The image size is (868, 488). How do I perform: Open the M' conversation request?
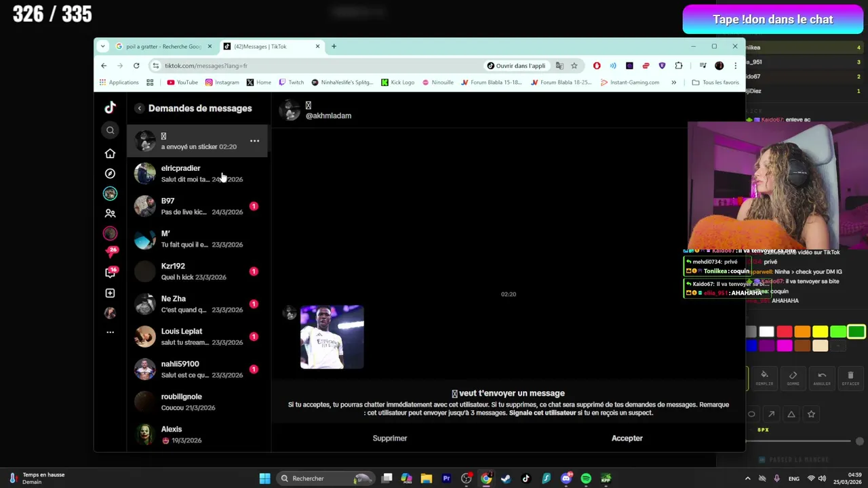(197, 239)
